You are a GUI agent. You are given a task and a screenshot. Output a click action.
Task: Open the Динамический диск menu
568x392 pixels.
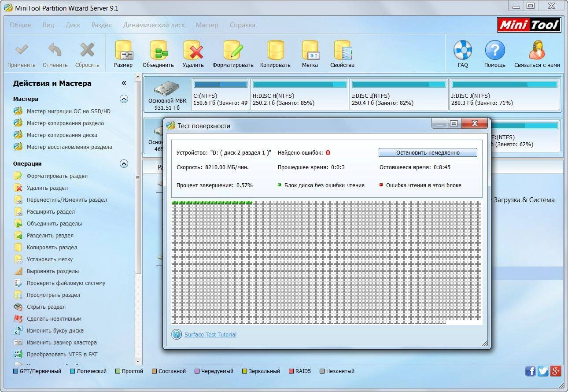(x=154, y=25)
